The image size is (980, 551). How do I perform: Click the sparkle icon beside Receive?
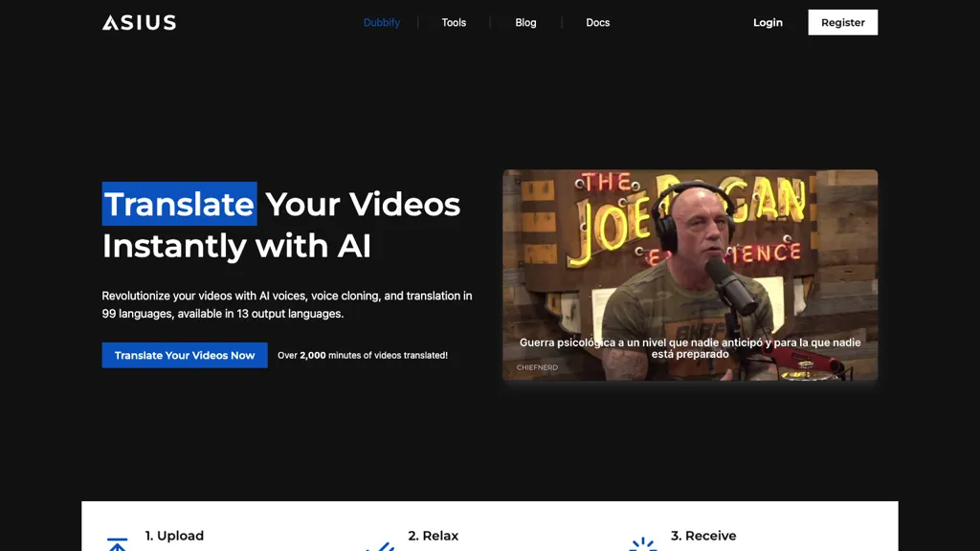[x=643, y=545]
